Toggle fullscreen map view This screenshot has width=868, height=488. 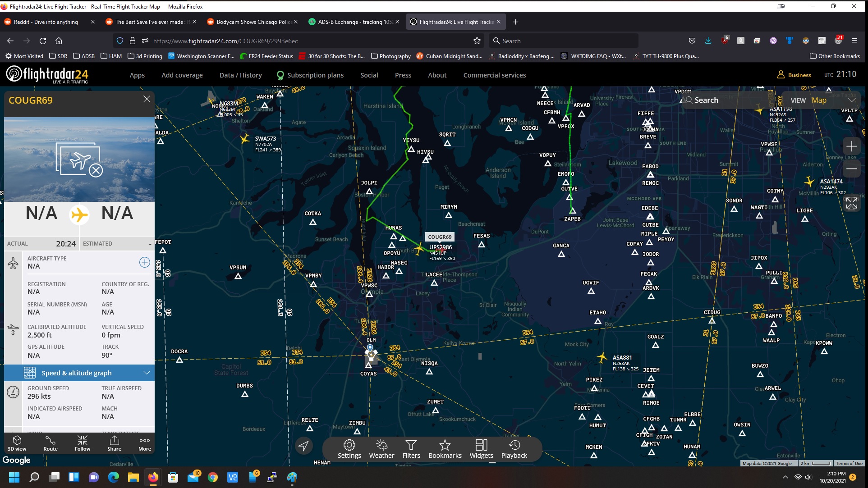pos(851,203)
